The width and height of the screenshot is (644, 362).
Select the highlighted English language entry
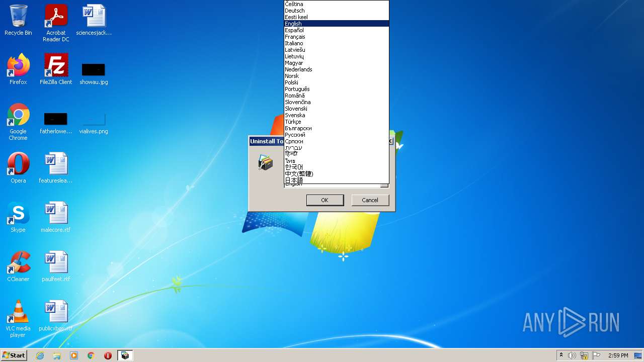(x=337, y=24)
